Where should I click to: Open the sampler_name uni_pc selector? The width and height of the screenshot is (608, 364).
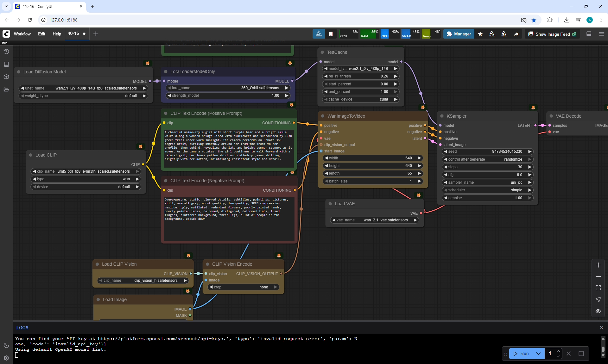[487, 182]
